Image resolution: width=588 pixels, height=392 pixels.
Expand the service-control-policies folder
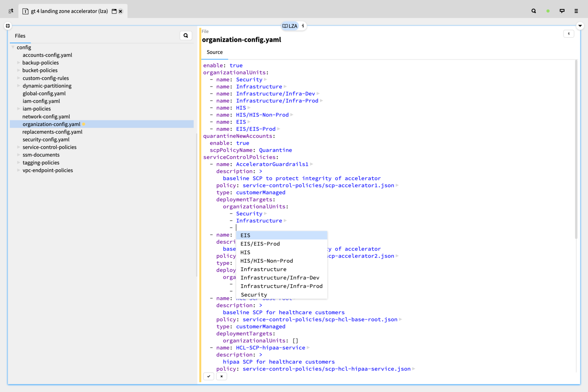coord(18,147)
